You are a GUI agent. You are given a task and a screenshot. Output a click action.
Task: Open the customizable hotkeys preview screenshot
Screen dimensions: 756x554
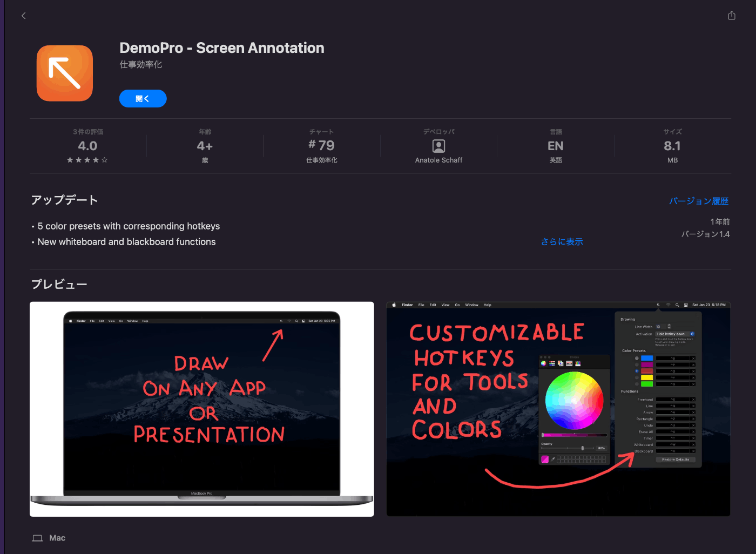pyautogui.click(x=558, y=409)
